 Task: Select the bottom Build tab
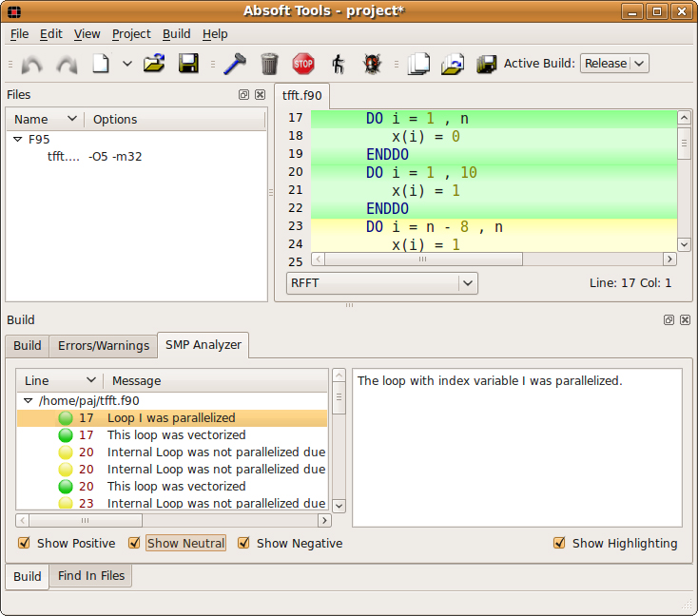click(x=28, y=576)
